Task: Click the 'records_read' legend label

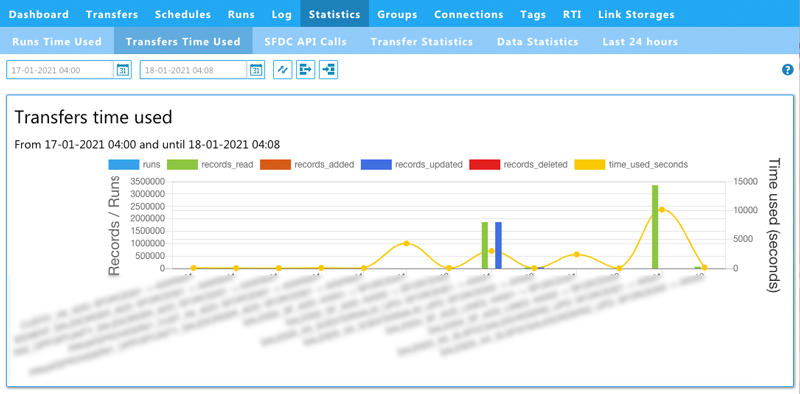Action: point(228,165)
